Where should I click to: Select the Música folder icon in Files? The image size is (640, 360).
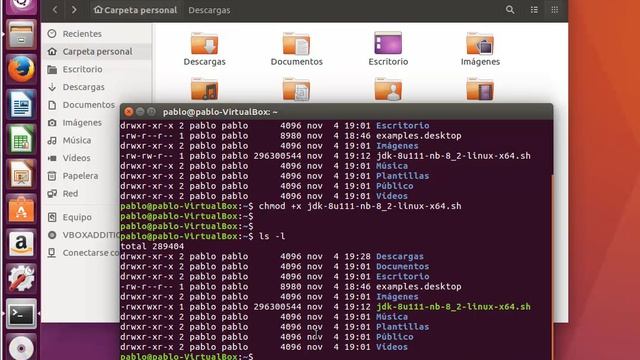click(204, 89)
